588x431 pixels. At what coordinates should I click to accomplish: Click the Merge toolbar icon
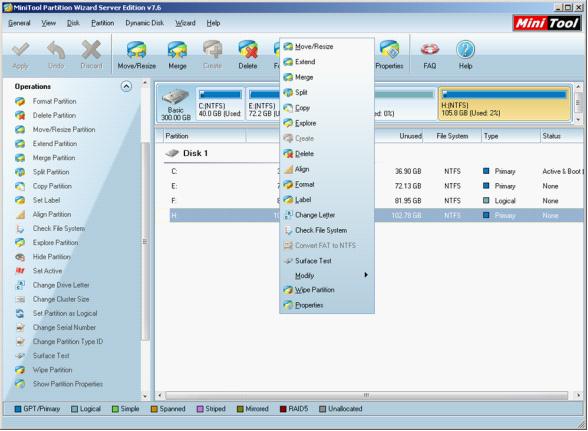(177, 50)
